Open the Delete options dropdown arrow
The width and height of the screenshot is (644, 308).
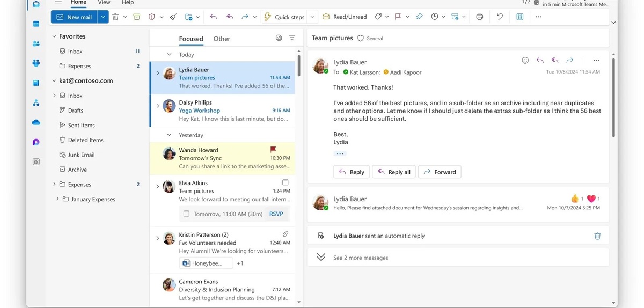click(125, 17)
